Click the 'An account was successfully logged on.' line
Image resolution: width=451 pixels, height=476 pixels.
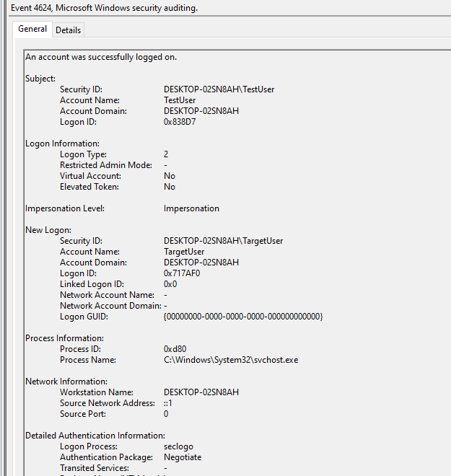pos(101,57)
